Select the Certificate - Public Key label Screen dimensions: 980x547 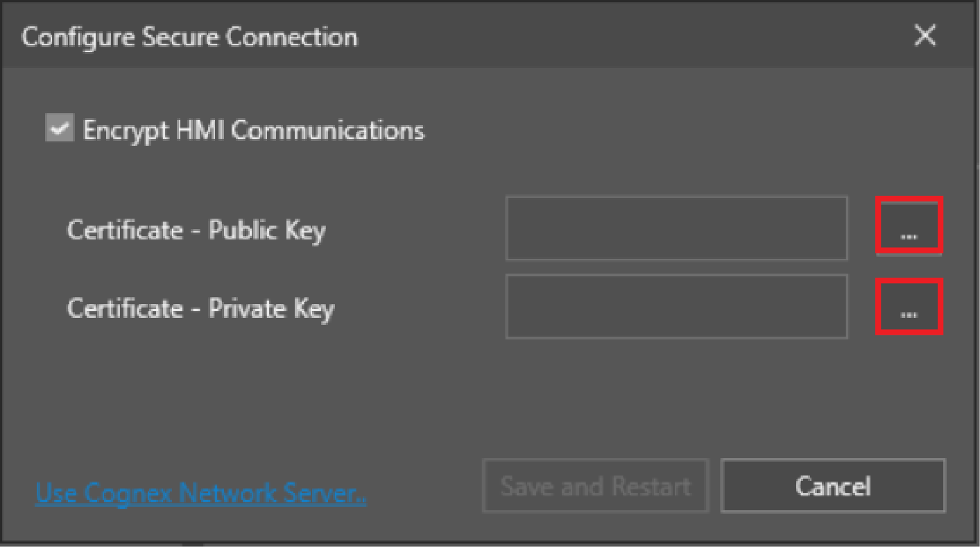[x=196, y=230]
